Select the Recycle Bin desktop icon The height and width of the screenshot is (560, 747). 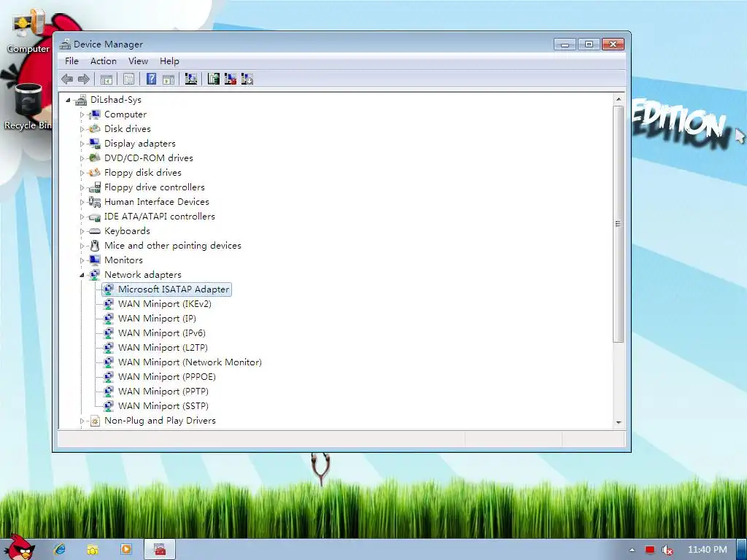click(28, 106)
